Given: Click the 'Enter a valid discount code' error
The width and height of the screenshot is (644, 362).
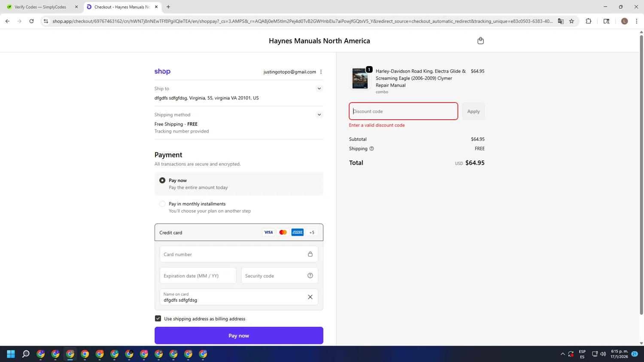Looking at the screenshot, I should click(377, 125).
